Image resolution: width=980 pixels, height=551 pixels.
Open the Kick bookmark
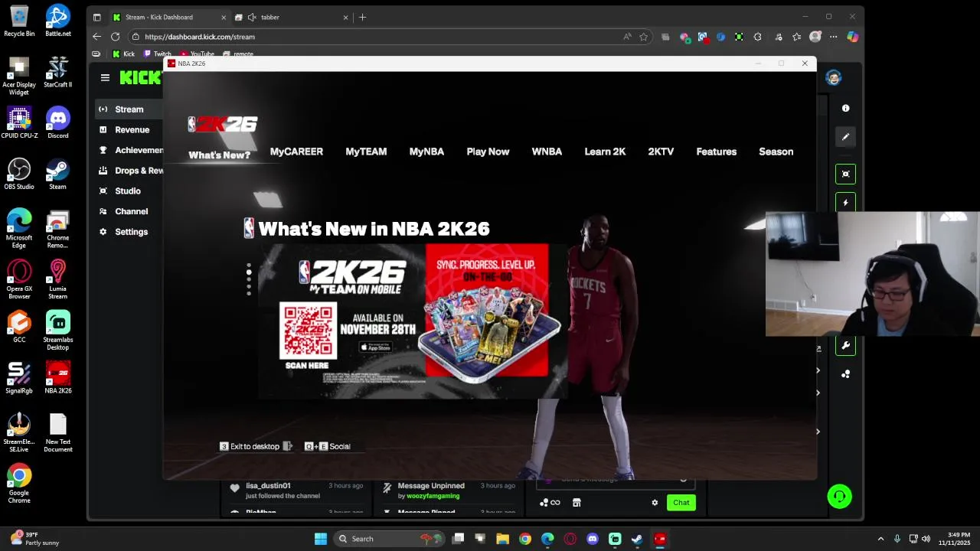tap(123, 54)
